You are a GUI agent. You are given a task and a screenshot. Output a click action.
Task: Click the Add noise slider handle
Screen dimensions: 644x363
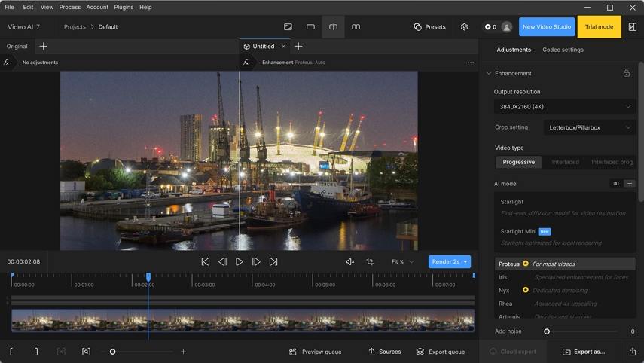(x=547, y=331)
